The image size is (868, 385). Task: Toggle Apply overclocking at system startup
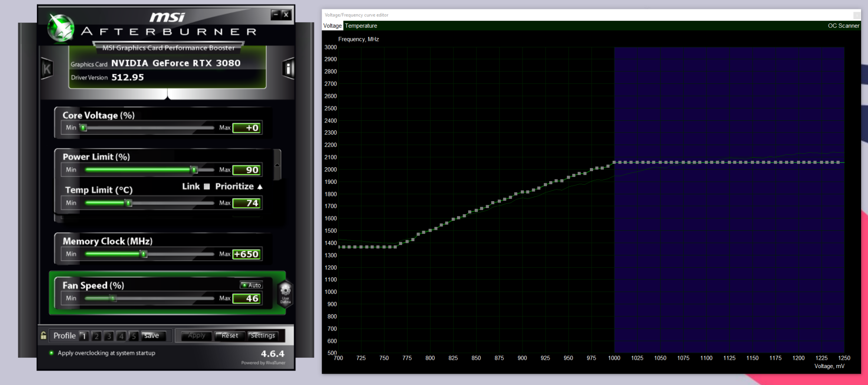tap(52, 353)
